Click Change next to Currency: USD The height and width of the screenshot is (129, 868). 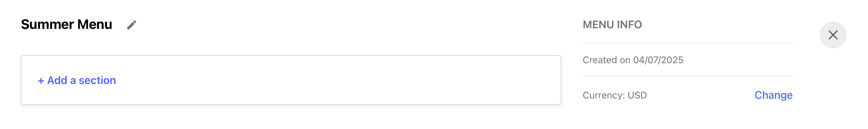tap(773, 95)
